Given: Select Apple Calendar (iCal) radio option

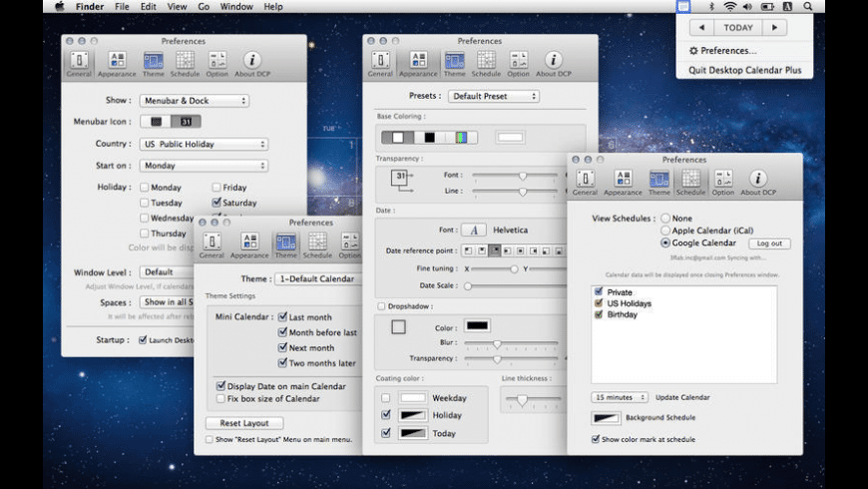Looking at the screenshot, I should pos(664,231).
